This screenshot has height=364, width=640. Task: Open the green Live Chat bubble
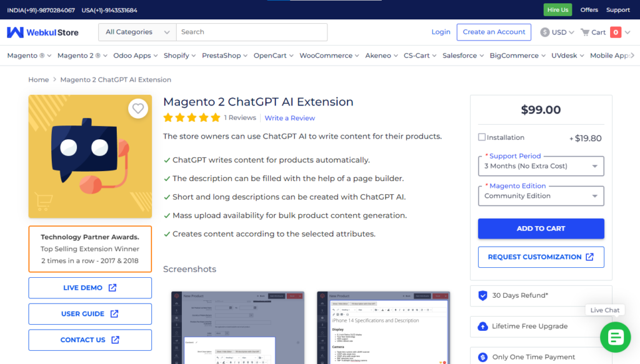point(616,337)
